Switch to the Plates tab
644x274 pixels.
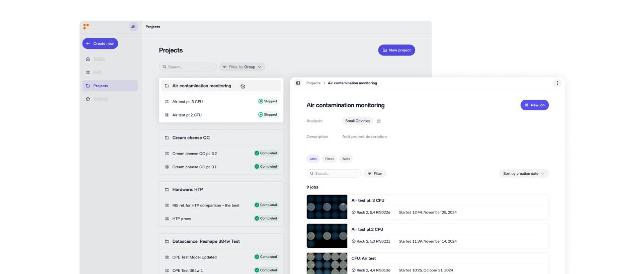[330, 159]
